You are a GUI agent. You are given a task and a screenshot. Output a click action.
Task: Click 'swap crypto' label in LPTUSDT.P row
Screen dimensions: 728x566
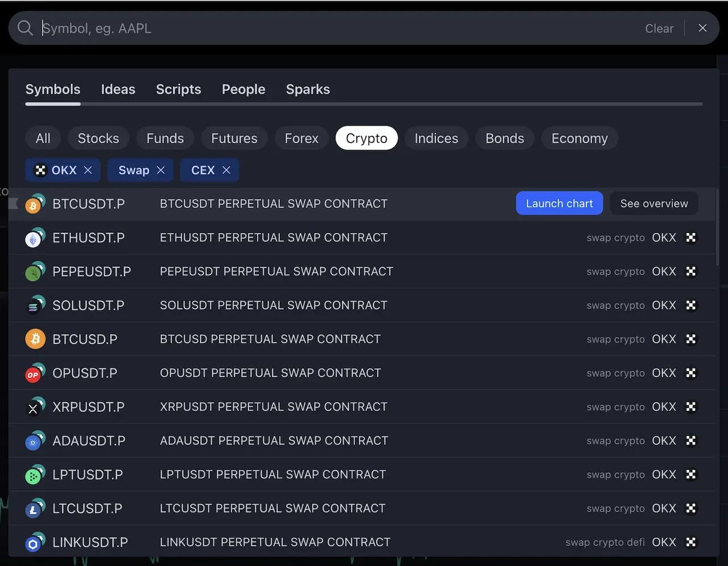pos(615,475)
